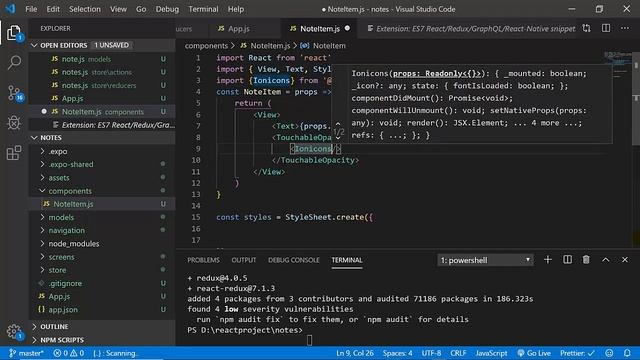Show previous signature with up arrow in hint
Viewport: 640px width, 360px height.
[338, 124]
